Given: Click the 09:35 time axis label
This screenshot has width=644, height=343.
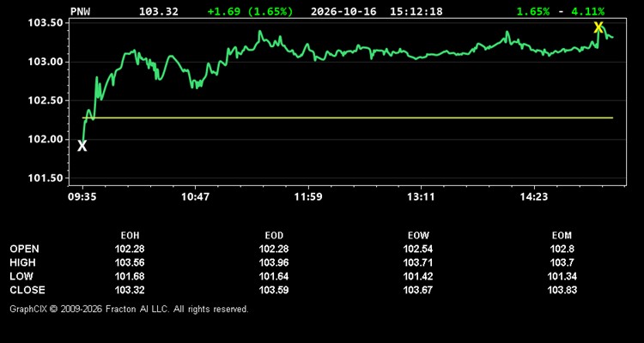Looking at the screenshot, I should (82, 197).
